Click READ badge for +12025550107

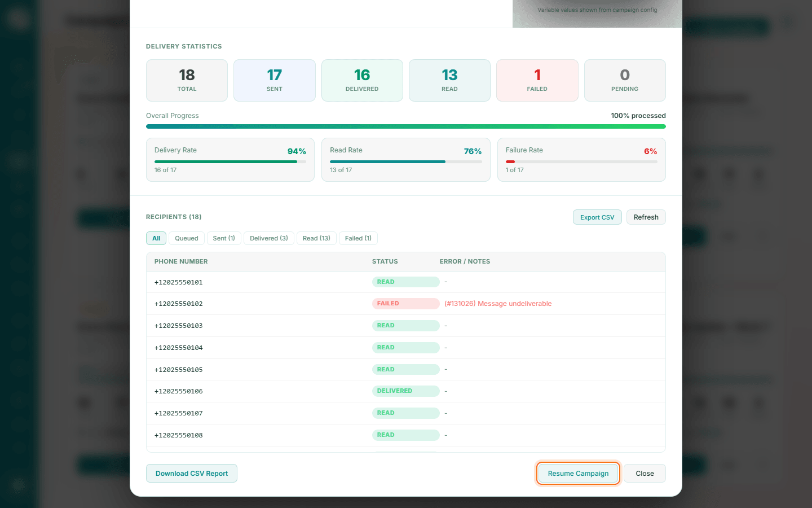click(x=405, y=413)
